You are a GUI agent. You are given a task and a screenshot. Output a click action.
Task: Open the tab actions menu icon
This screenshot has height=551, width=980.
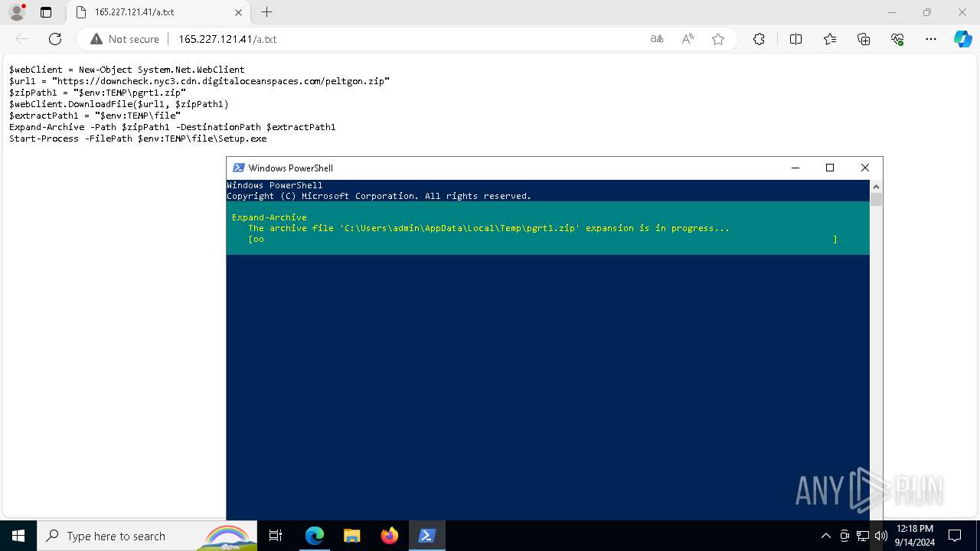pyautogui.click(x=46, y=12)
